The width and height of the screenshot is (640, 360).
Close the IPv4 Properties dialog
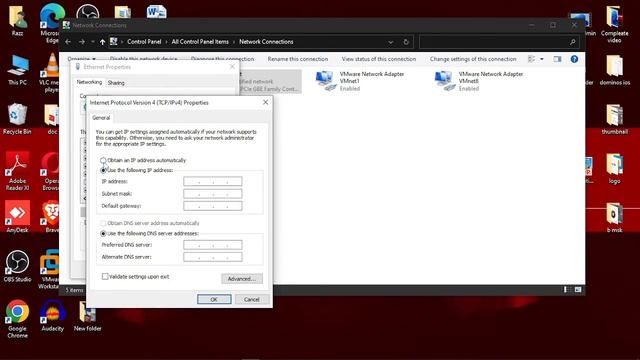coord(265,102)
